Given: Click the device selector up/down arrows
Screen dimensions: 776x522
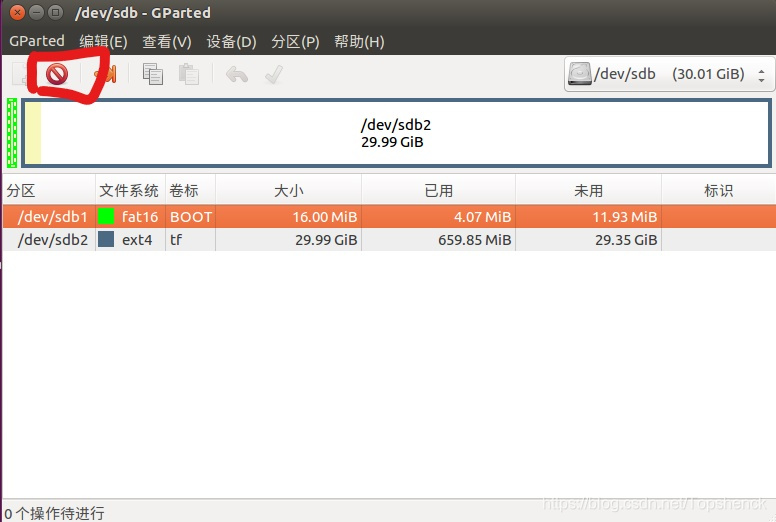Looking at the screenshot, I should coord(761,75).
